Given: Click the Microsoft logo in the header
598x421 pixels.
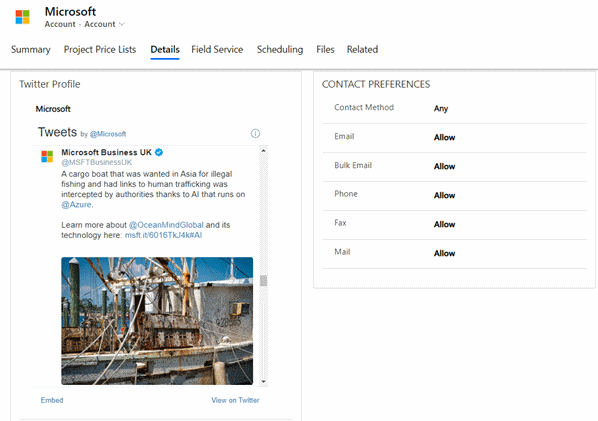Looking at the screenshot, I should (x=23, y=17).
